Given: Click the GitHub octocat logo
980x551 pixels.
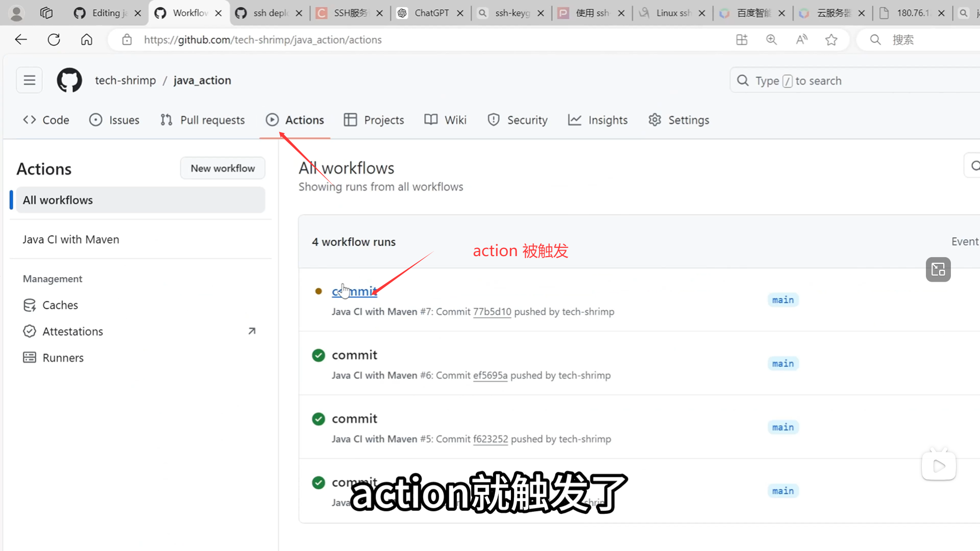Looking at the screenshot, I should tap(69, 80).
